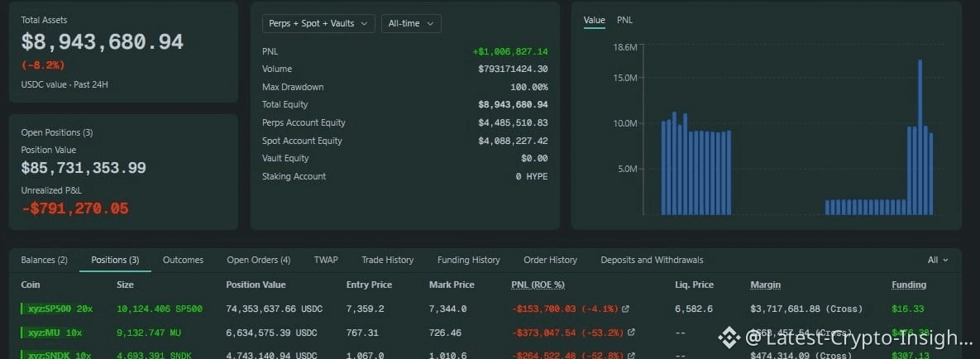The image size is (980, 359).
Task: Open share icon beside MU PNL value
Action: pos(631,333)
